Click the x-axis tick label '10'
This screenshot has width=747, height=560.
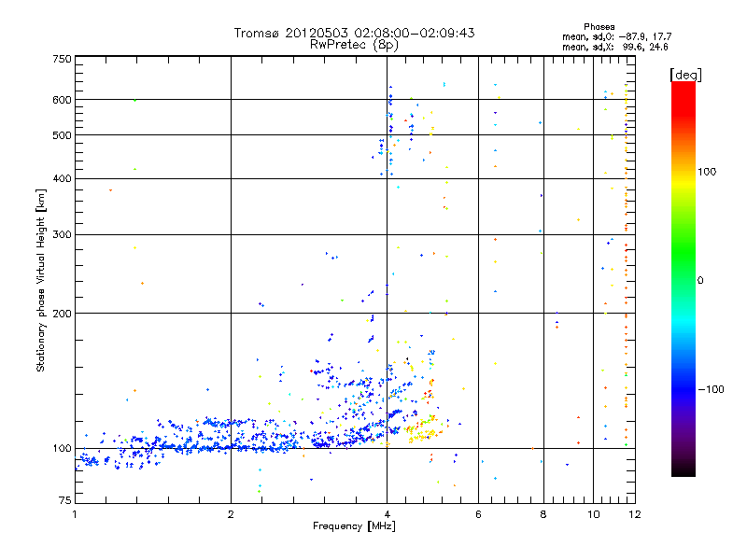tap(593, 514)
